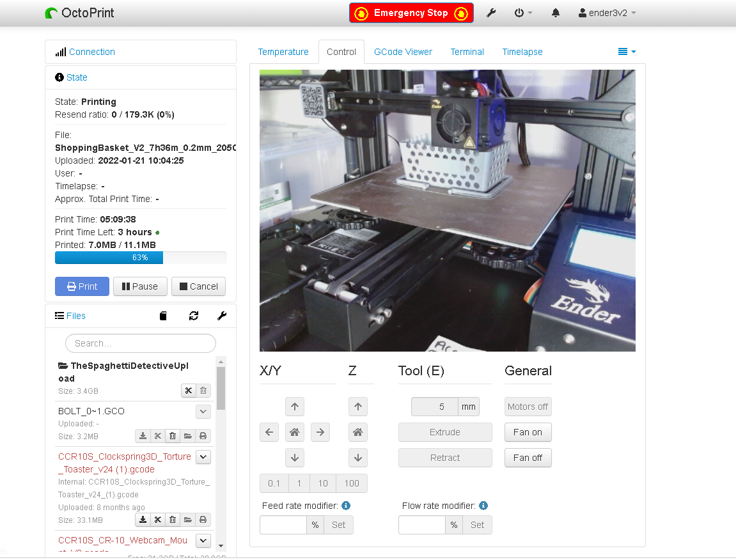This screenshot has width=736, height=560.
Task: Delete the BOLT_0~1.GCO file
Action: [x=173, y=436]
